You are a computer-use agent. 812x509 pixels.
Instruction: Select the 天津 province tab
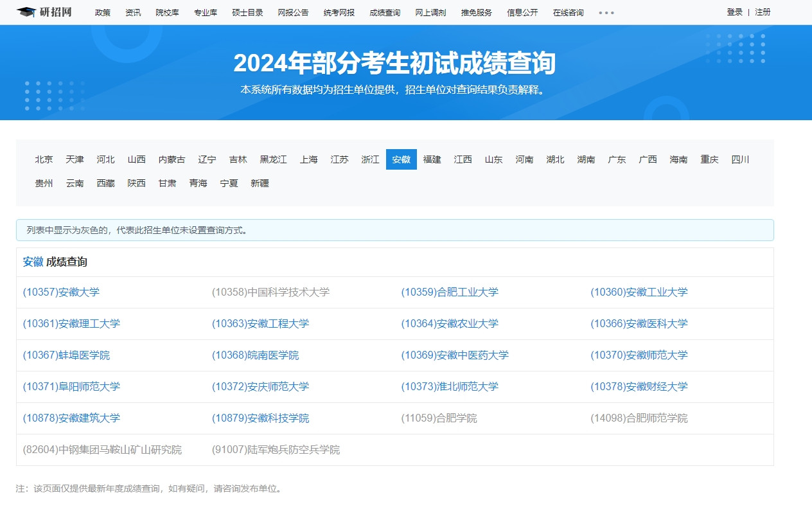pos(75,159)
